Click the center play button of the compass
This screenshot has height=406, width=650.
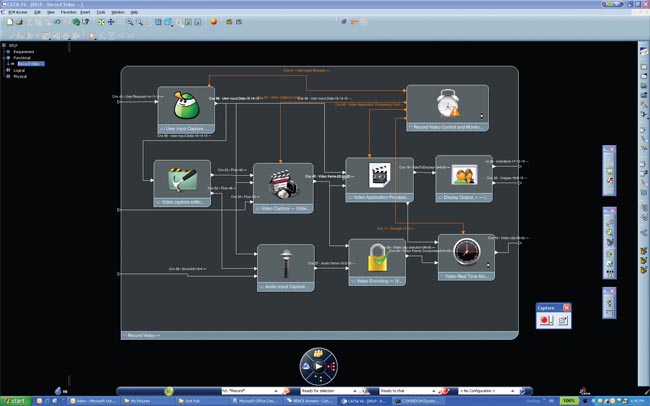[x=318, y=366]
